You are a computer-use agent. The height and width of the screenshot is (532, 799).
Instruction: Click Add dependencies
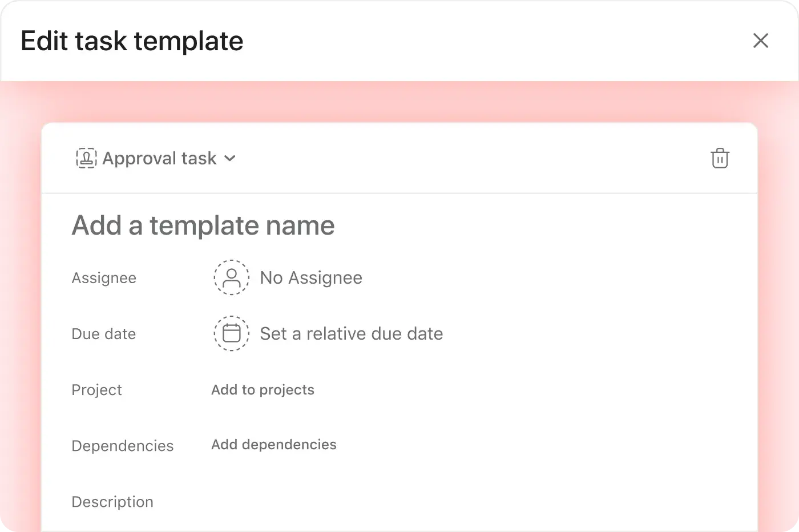[274, 445]
